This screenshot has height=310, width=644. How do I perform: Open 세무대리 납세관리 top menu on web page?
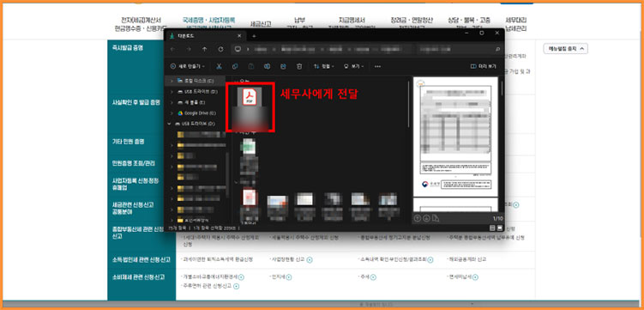(x=516, y=25)
